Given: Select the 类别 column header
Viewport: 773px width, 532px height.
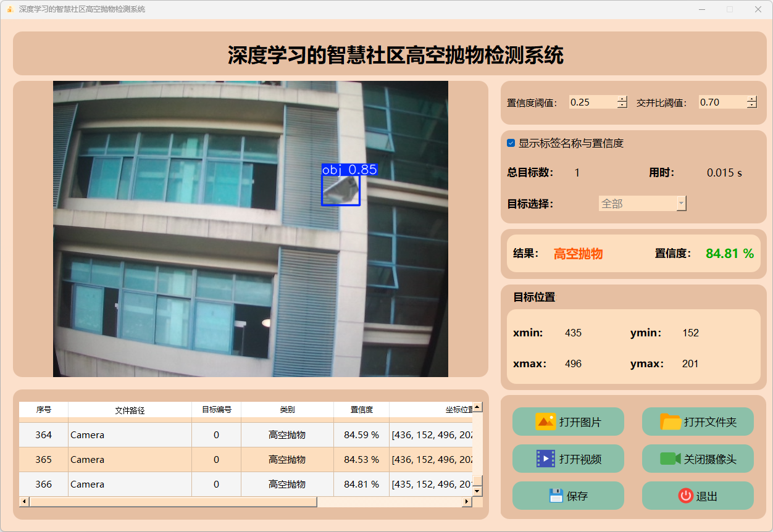Looking at the screenshot, I should (287, 410).
